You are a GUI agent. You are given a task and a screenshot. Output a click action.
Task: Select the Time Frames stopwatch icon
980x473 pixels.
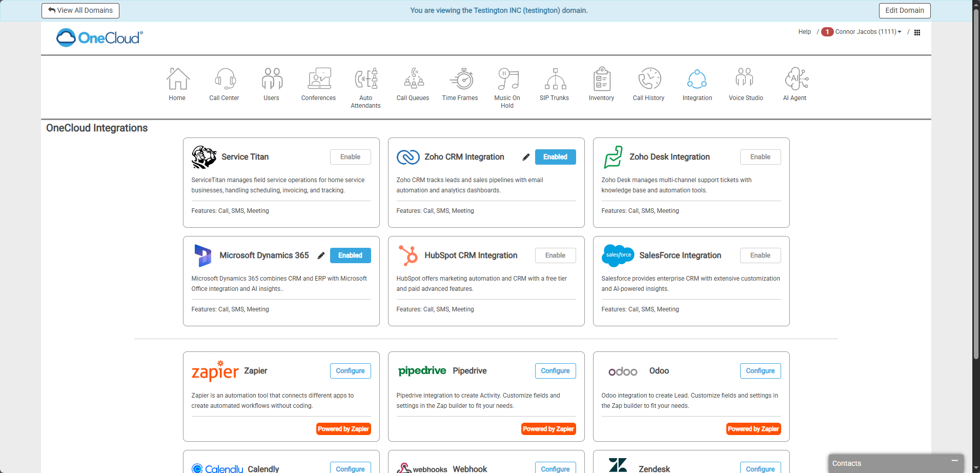coord(460,80)
